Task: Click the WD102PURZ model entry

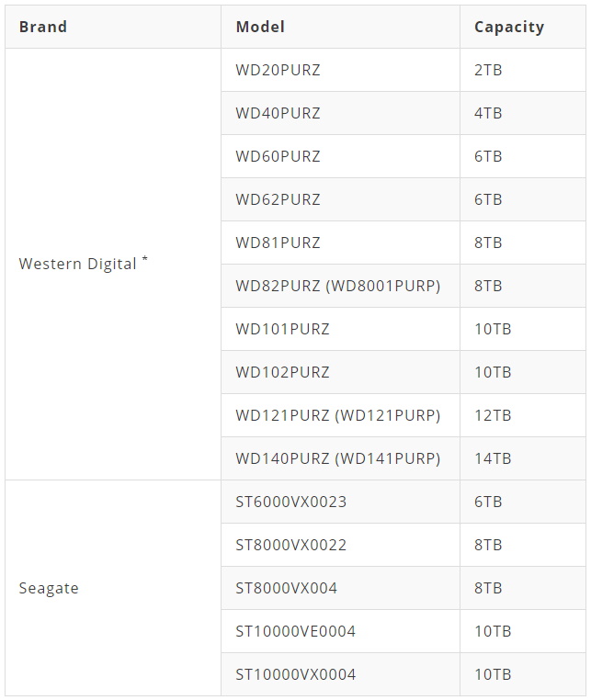Action: (340, 372)
